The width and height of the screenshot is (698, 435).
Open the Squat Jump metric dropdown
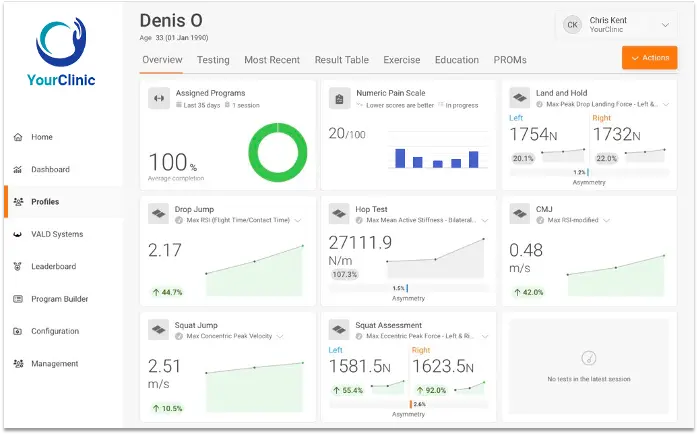click(x=281, y=335)
